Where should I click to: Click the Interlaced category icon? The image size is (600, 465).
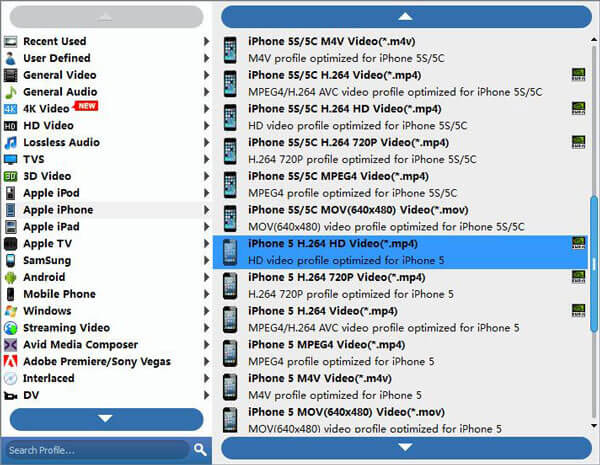pyautogui.click(x=11, y=378)
